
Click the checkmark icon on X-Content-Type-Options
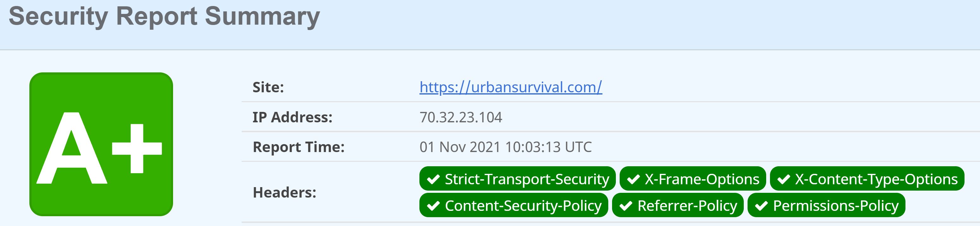click(x=784, y=179)
